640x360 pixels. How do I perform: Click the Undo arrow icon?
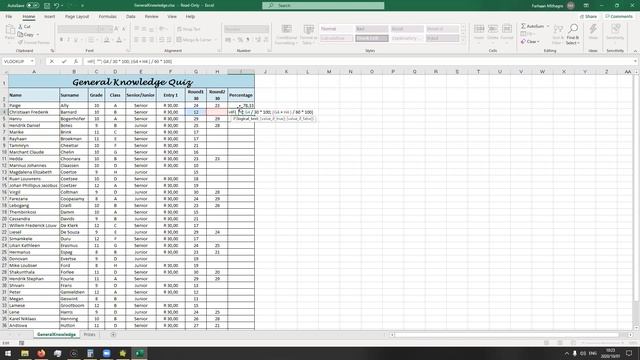click(56, 6)
